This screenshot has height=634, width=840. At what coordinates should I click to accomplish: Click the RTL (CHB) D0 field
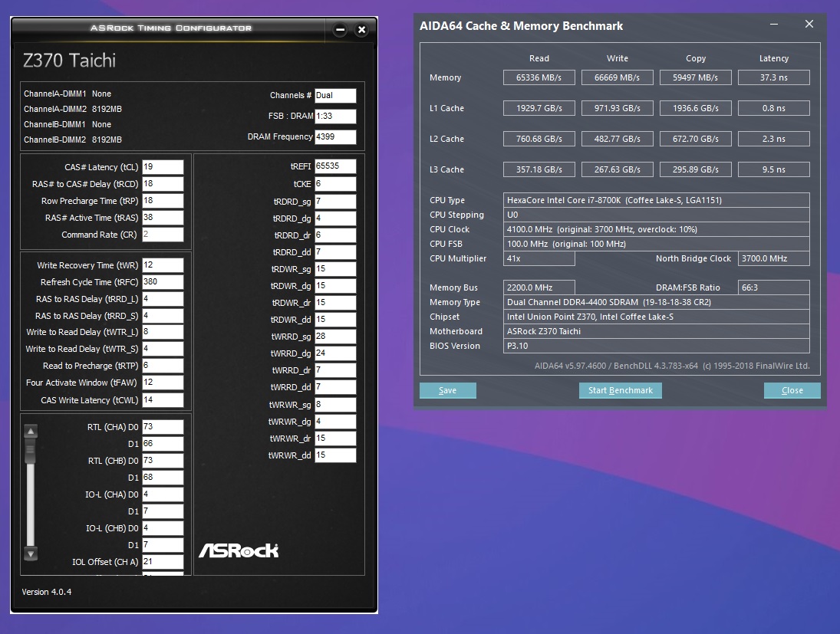tap(163, 461)
